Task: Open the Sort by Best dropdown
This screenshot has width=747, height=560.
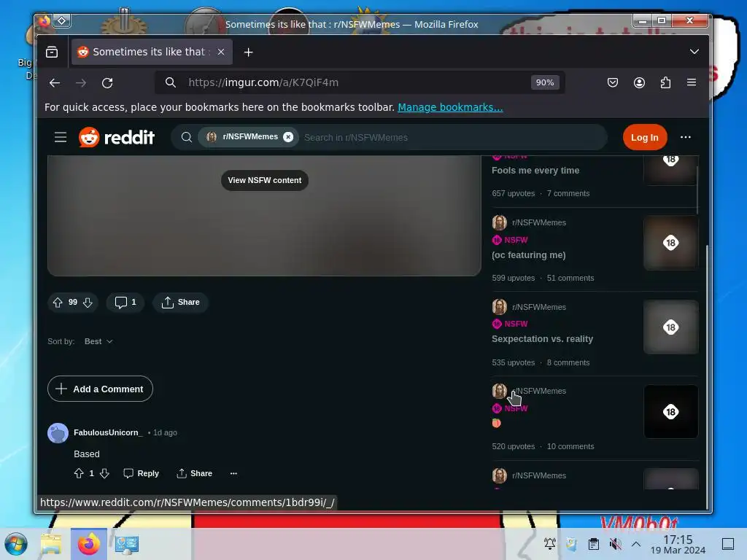Action: click(98, 341)
